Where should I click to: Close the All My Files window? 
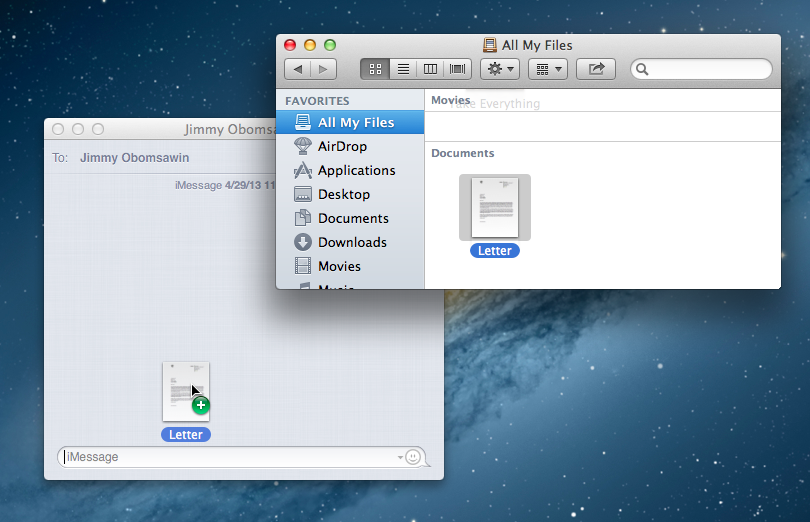tap(290, 45)
